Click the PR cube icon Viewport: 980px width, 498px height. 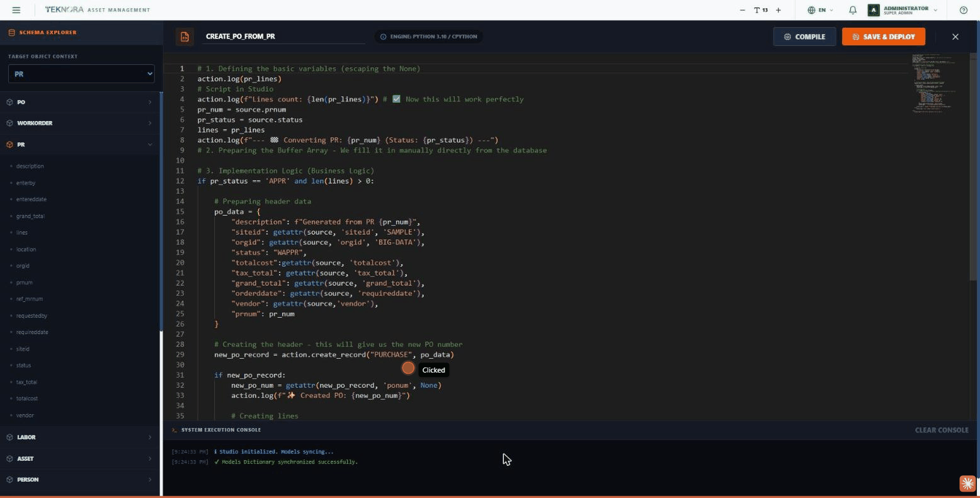click(x=9, y=144)
